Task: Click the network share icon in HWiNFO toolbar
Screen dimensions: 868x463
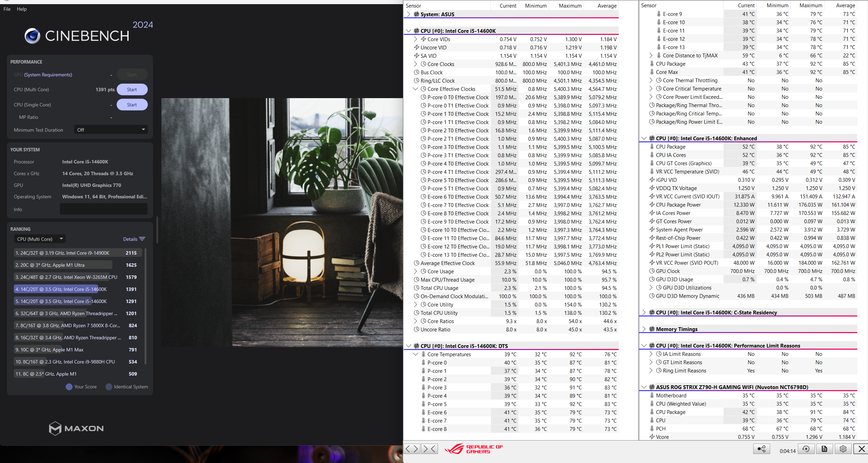Action: (762, 449)
